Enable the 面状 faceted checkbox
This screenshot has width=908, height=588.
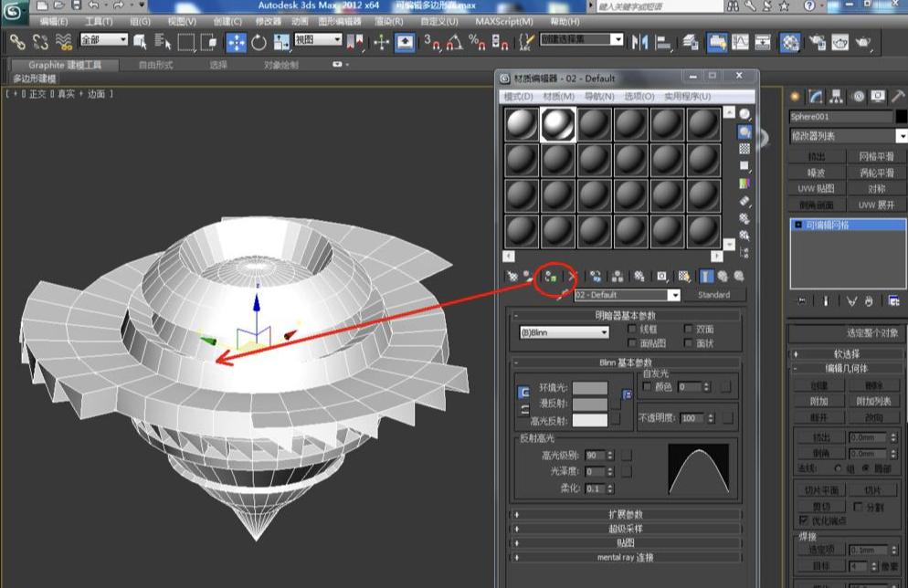[x=688, y=343]
